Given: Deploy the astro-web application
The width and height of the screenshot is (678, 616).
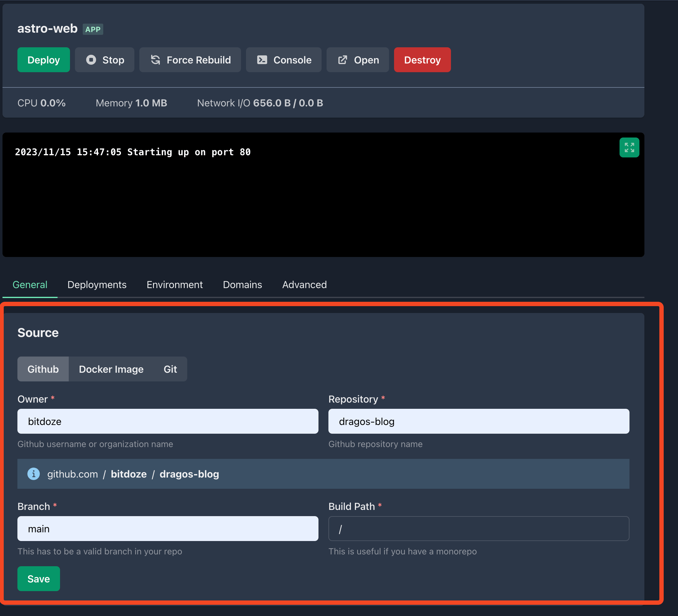Looking at the screenshot, I should point(43,59).
